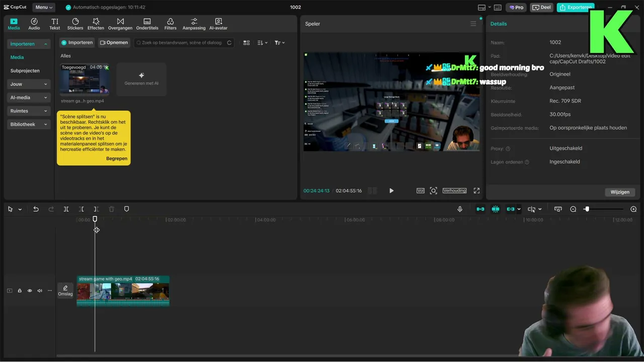Open the Menu dropdown
Viewport: 644px width, 362px height.
(44, 7)
